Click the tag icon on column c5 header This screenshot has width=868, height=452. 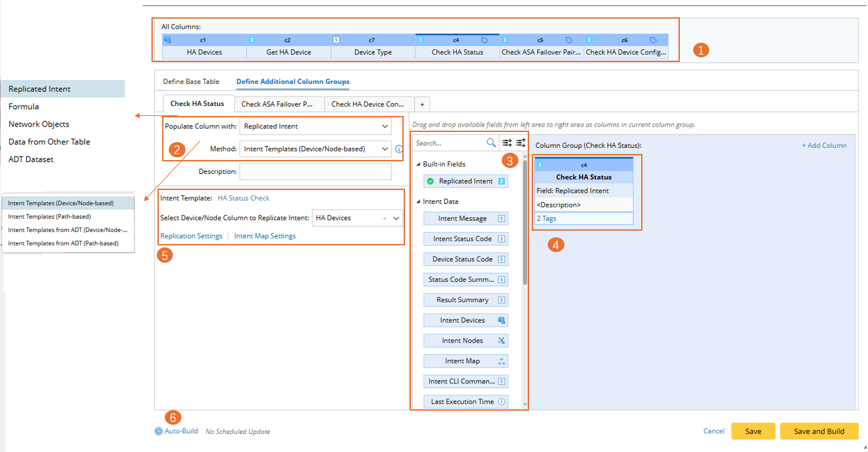(x=569, y=40)
